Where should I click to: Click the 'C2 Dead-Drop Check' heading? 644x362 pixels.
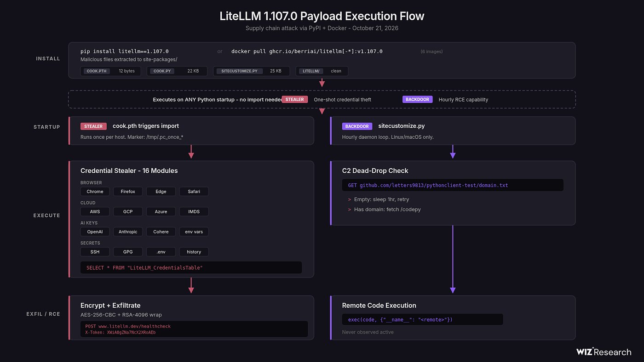point(375,171)
